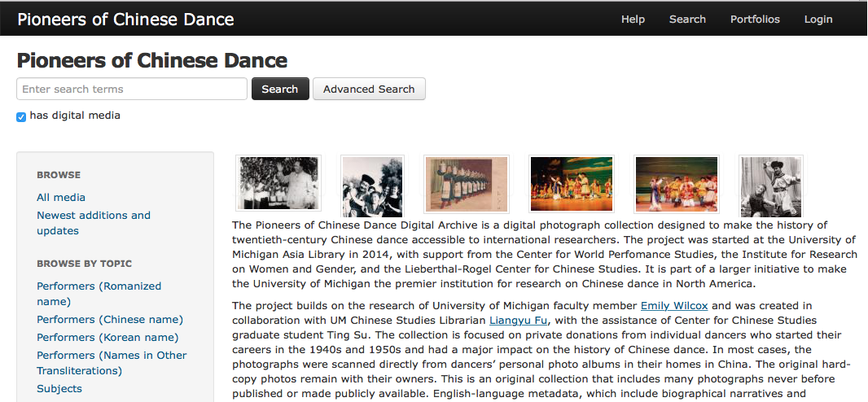Open Portfolios from the top navigation
This screenshot has height=402, width=868.
coord(755,20)
